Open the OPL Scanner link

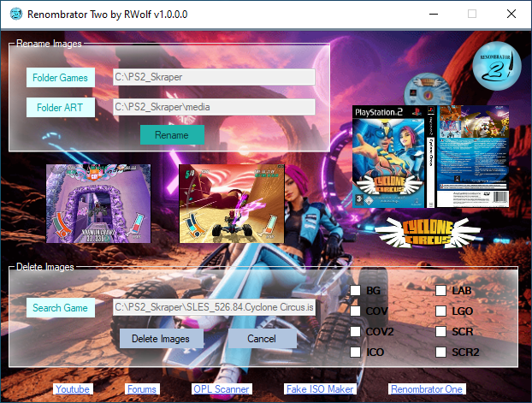[x=222, y=389]
